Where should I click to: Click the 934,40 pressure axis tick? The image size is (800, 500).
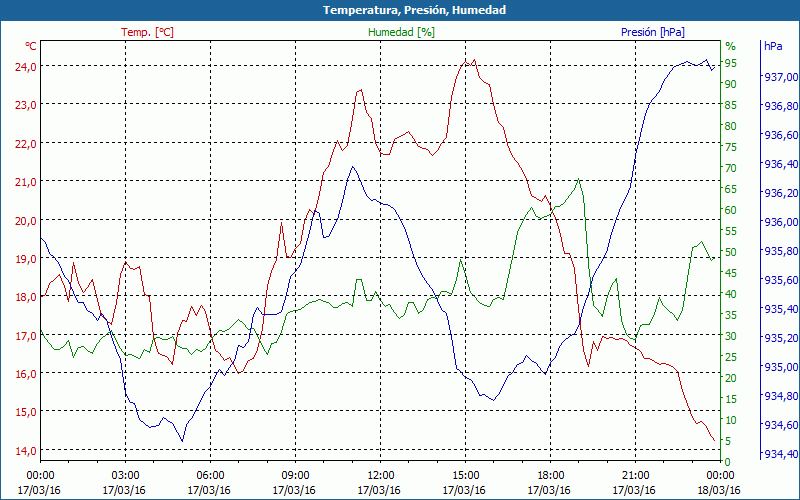click(x=780, y=454)
